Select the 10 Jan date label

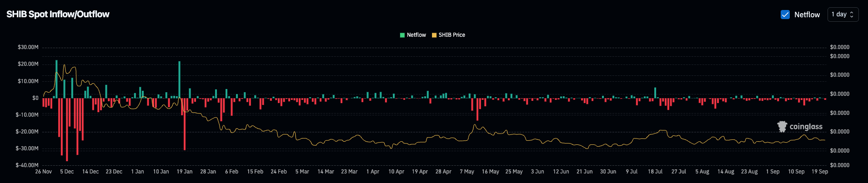tap(161, 172)
